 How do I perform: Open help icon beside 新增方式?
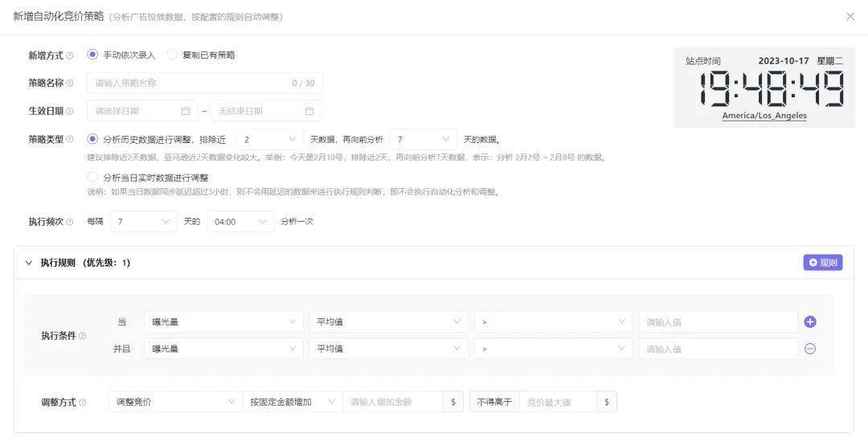pos(70,55)
